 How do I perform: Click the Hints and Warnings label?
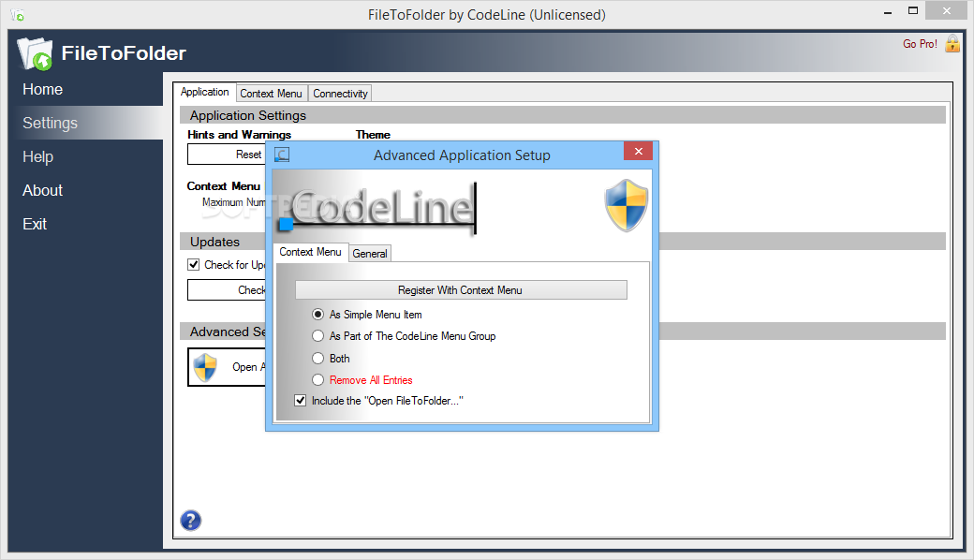(239, 134)
